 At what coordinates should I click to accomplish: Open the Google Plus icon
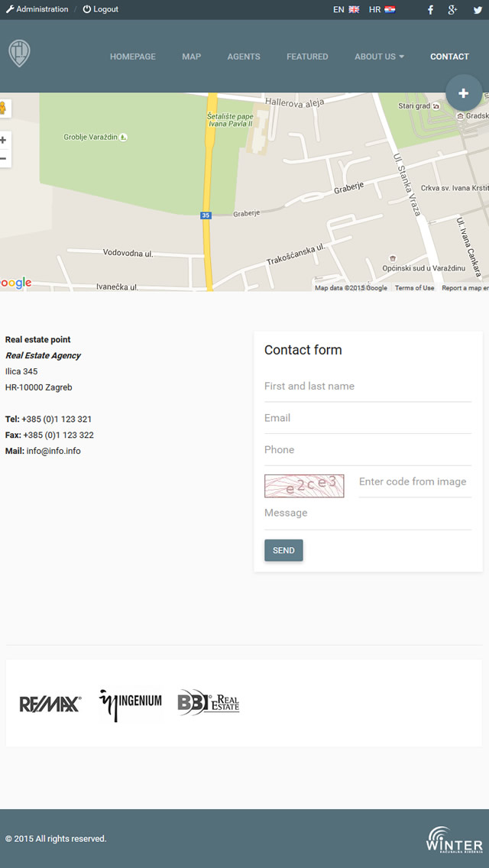452,10
